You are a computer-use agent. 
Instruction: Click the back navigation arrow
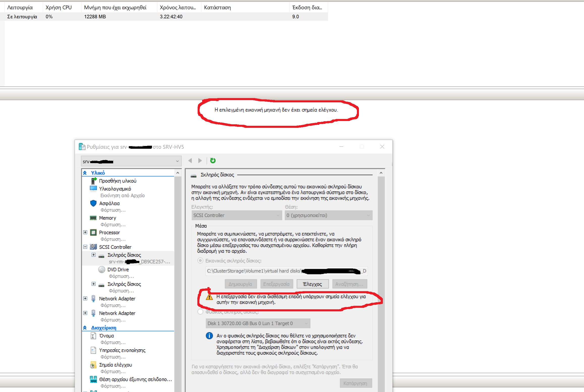[x=190, y=161]
